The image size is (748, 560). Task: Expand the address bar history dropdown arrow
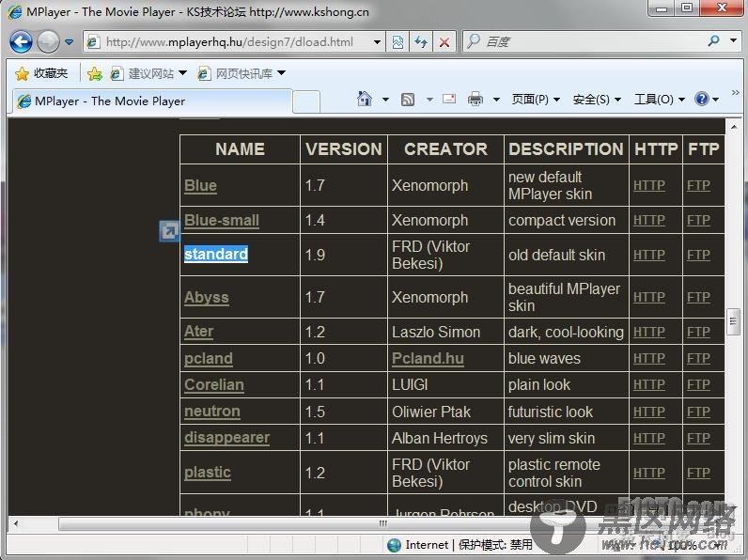(x=377, y=42)
